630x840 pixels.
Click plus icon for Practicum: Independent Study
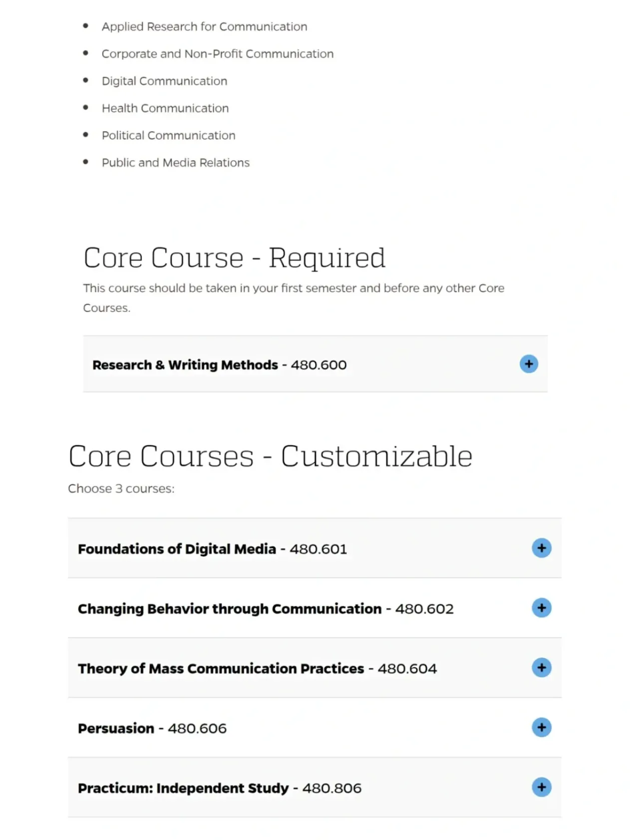tap(541, 787)
